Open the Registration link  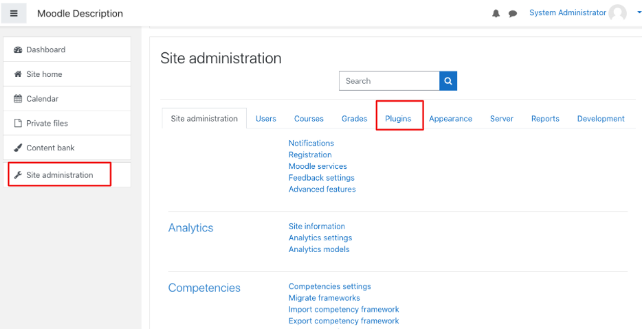point(310,155)
